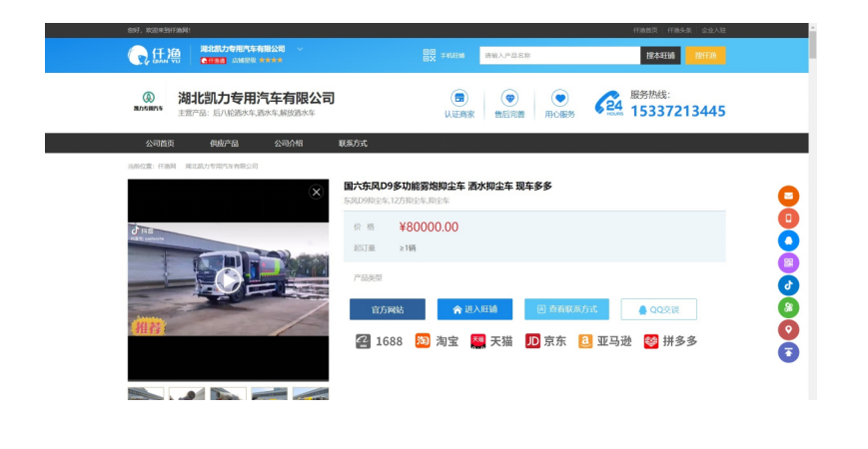Open the 亚马逊 Amazon marketplace icon

point(585,341)
